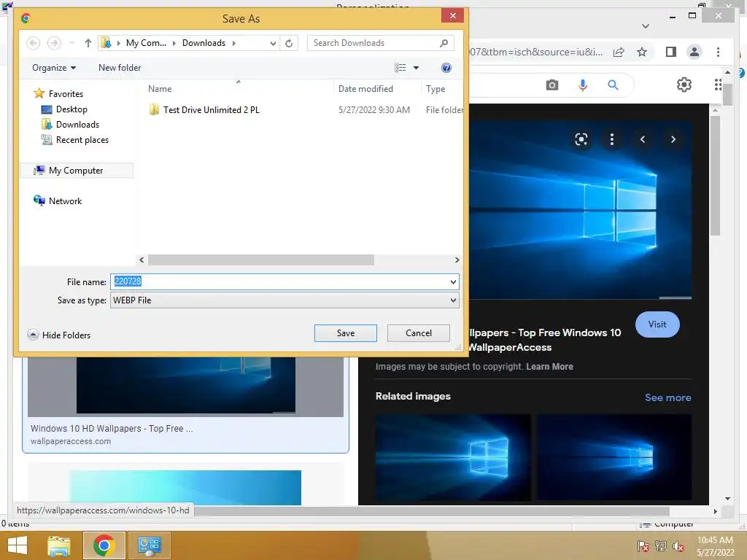This screenshot has width=747, height=560.
Task: Click See more related images link
Action: coord(668,397)
